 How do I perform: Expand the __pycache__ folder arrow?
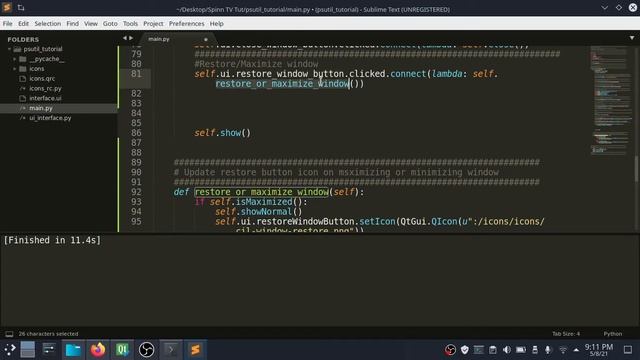(15, 59)
